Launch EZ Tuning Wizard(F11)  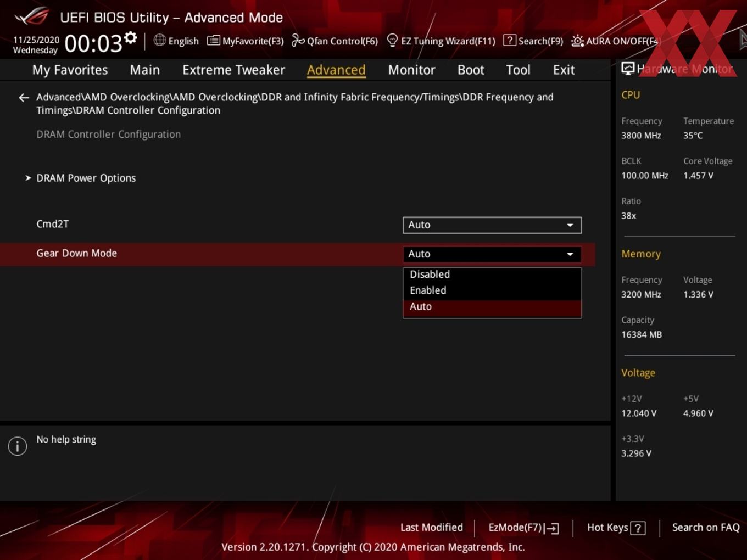click(x=441, y=41)
